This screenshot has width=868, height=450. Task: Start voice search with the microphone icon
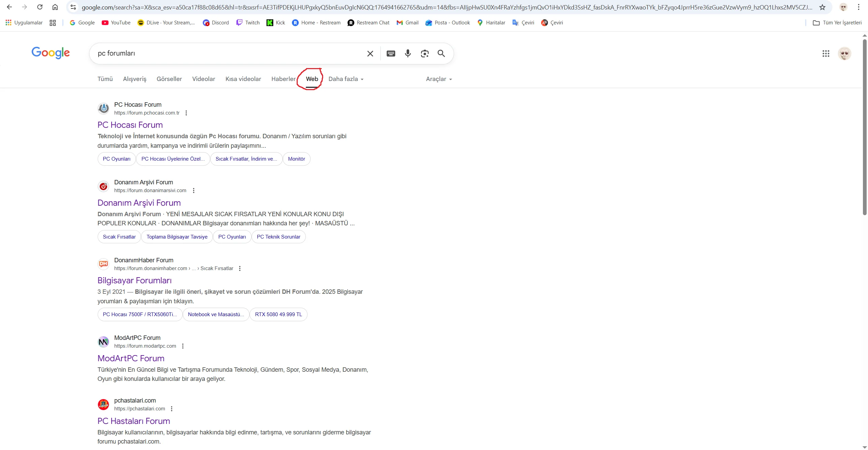coord(408,54)
